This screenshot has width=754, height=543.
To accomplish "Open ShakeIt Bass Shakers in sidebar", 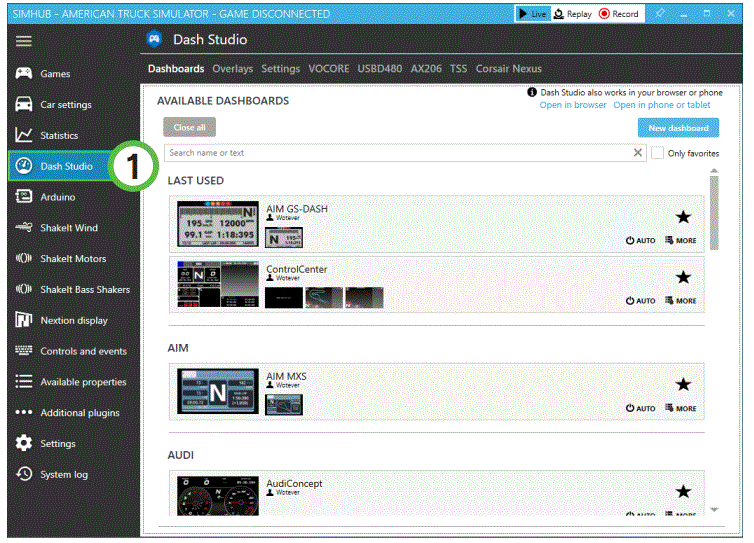I will point(74,289).
